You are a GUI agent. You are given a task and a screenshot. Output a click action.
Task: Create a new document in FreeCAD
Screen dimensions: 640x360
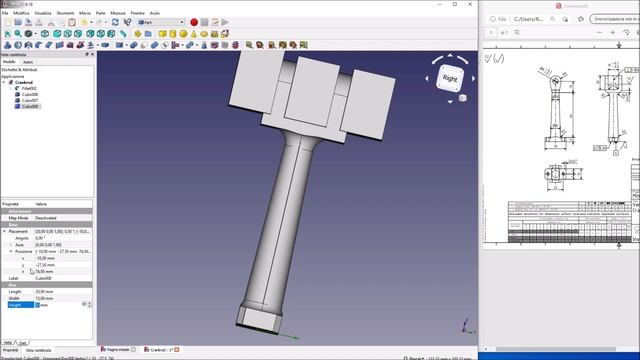(8, 22)
